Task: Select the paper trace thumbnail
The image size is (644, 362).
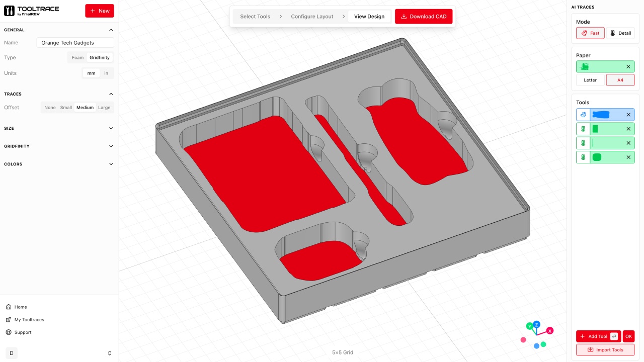Action: tap(584, 66)
